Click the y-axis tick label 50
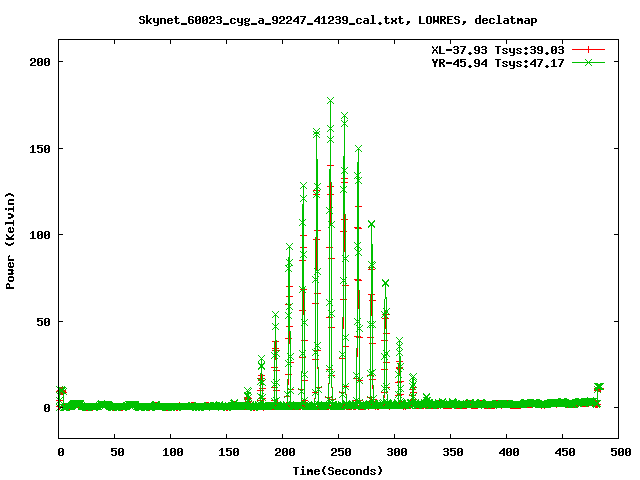640x480 pixels. click(x=44, y=322)
